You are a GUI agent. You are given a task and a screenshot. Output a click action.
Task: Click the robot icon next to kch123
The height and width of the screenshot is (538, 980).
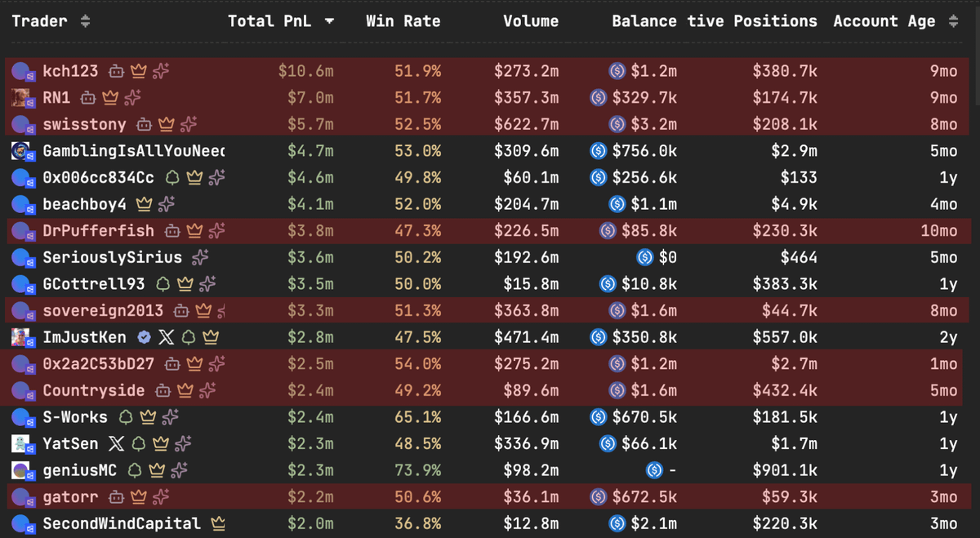[x=115, y=72]
